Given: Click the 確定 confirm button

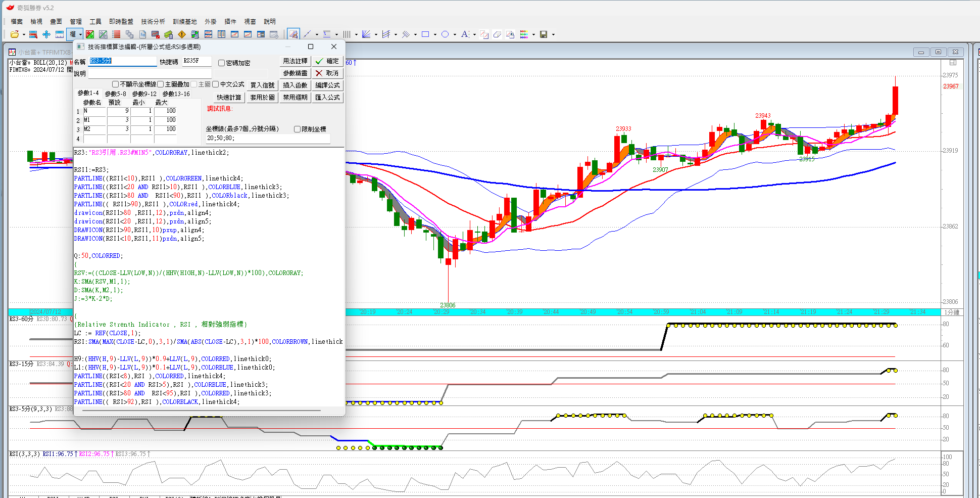Looking at the screenshot, I should pyautogui.click(x=327, y=61).
